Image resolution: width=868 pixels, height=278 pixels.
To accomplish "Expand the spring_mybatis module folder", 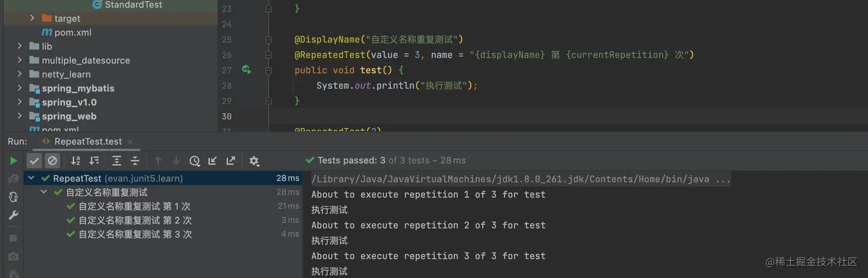I will coord(20,88).
